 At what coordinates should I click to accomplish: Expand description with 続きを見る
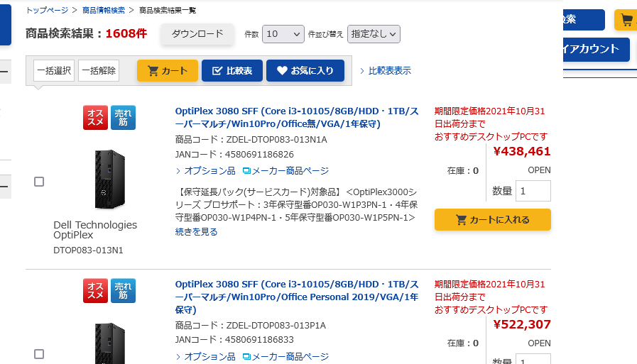click(196, 231)
